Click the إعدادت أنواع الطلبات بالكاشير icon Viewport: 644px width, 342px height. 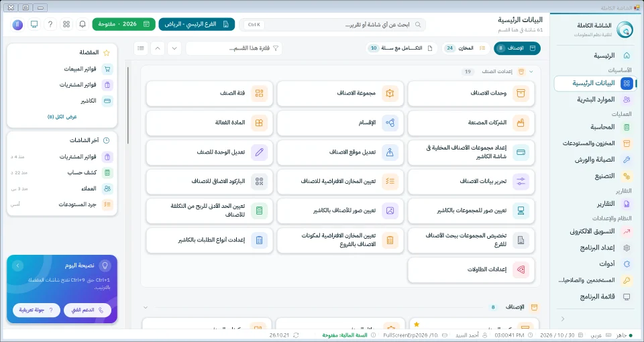[259, 241]
